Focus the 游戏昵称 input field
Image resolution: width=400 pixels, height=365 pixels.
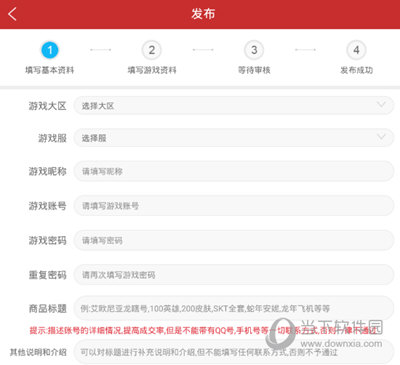point(234,171)
